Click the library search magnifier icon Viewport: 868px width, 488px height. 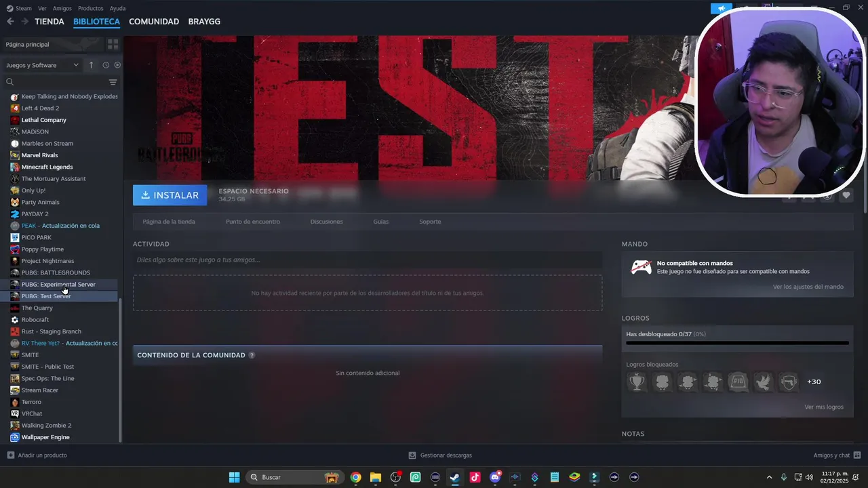click(9, 82)
